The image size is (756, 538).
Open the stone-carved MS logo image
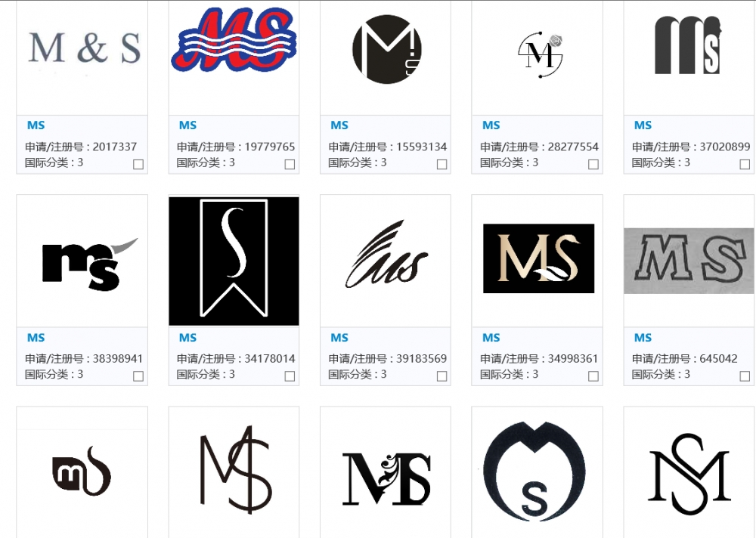coord(689,261)
